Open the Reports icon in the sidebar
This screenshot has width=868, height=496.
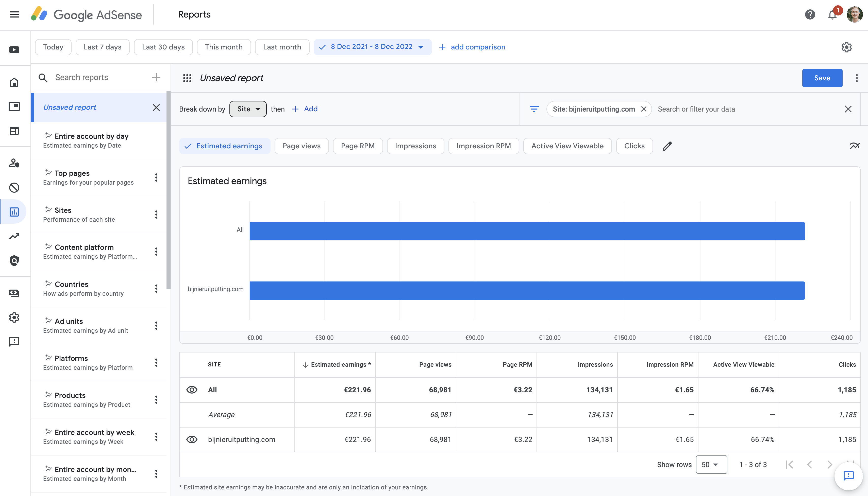click(14, 212)
